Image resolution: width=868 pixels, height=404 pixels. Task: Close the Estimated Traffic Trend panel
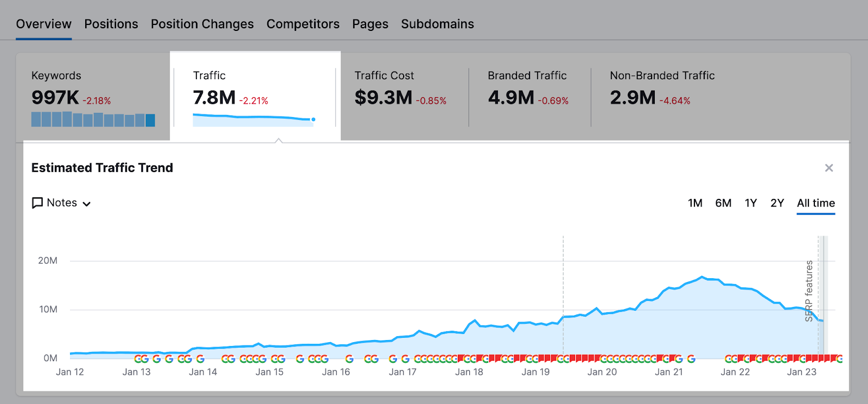click(829, 168)
